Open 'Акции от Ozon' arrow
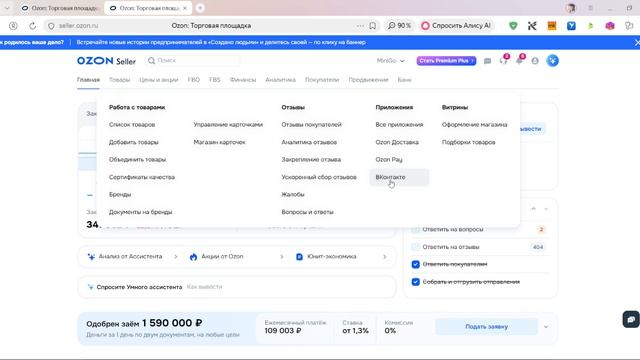Image resolution: width=640 pixels, height=360 pixels. click(282, 257)
